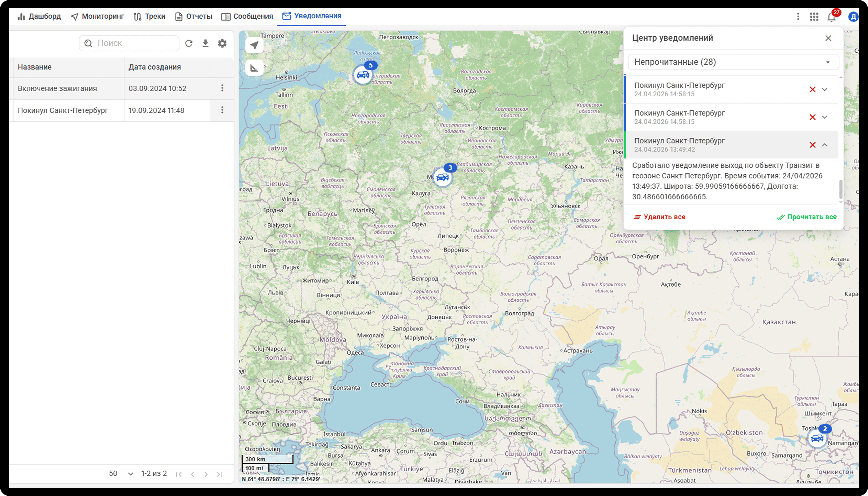Switch to the Дашборд tab
The height and width of the screenshot is (496, 868).
coord(39,16)
